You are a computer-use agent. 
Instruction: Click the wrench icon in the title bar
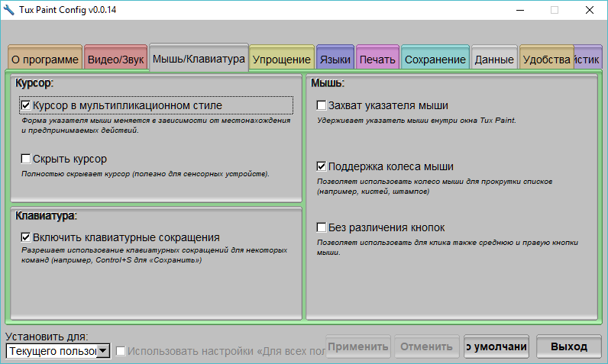pos(8,10)
